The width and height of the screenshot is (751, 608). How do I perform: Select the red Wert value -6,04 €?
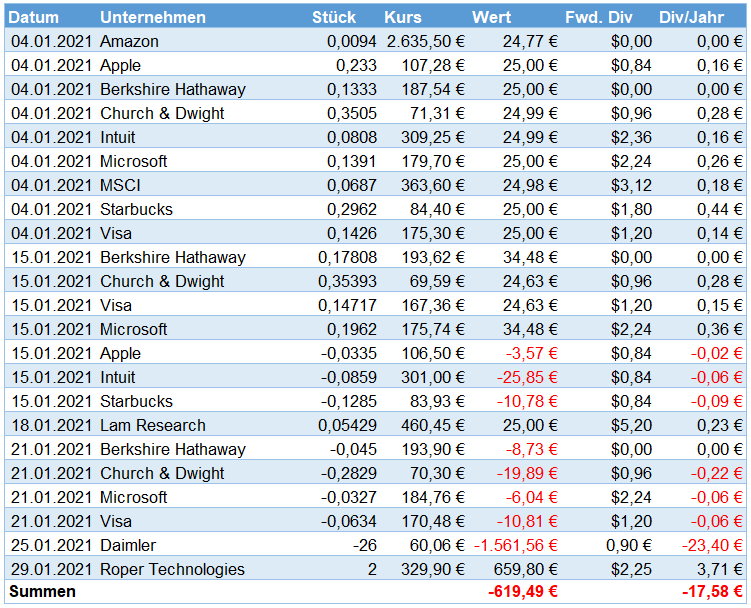tap(532, 497)
